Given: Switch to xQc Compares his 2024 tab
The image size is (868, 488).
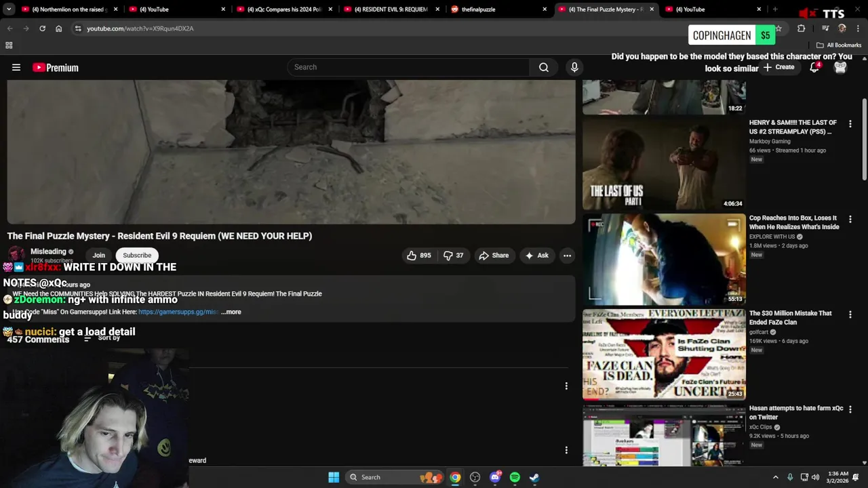Looking at the screenshot, I should click(x=283, y=9).
